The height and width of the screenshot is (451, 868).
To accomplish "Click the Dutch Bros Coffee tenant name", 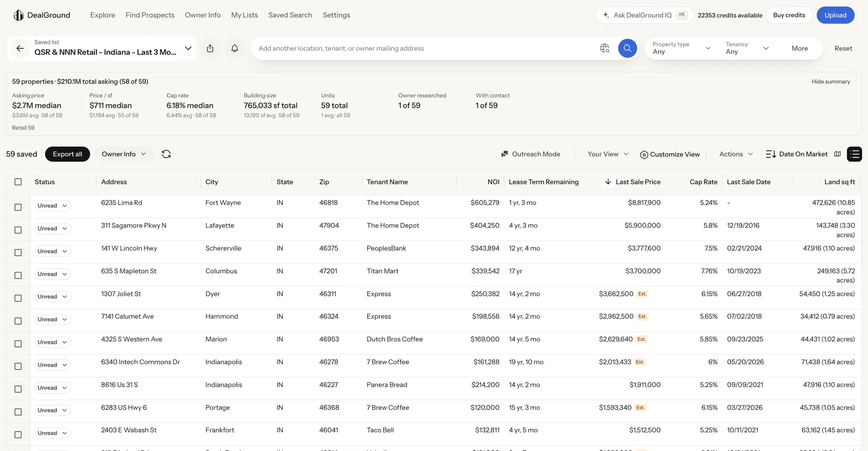I will tap(395, 339).
